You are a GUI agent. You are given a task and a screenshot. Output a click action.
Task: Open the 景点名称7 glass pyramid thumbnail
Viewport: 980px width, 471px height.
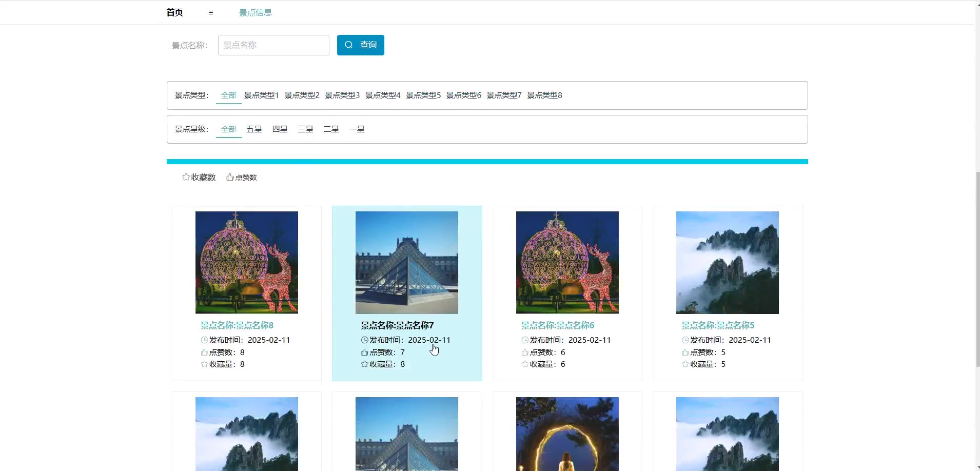point(407,263)
